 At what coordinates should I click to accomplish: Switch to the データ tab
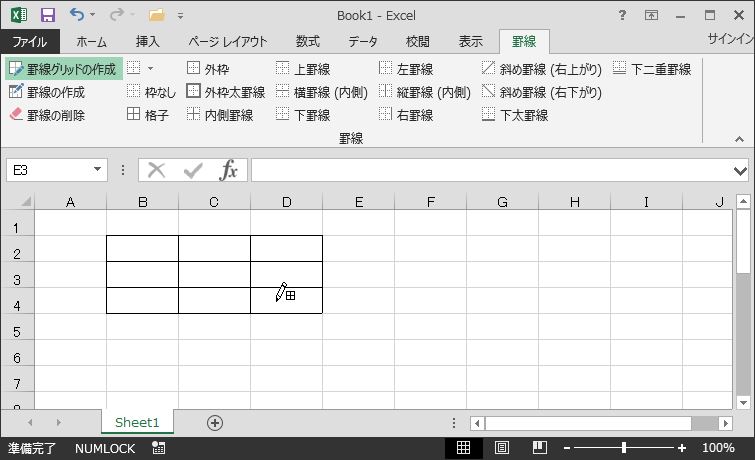point(363,41)
